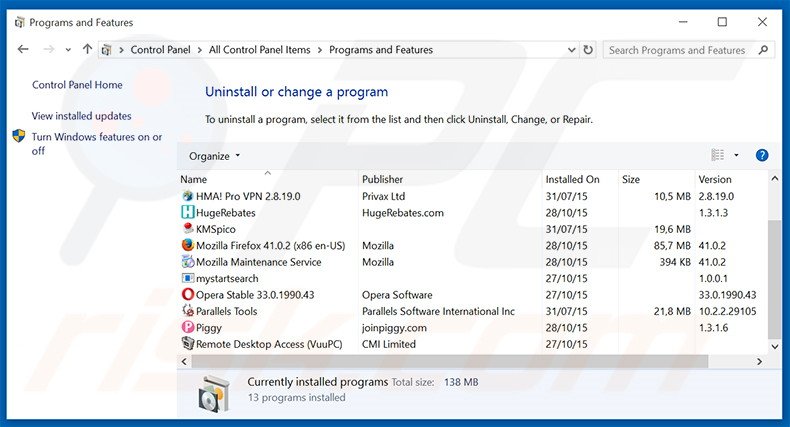This screenshot has width=790, height=427.
Task: Go back with the back arrow
Action: tap(23, 49)
